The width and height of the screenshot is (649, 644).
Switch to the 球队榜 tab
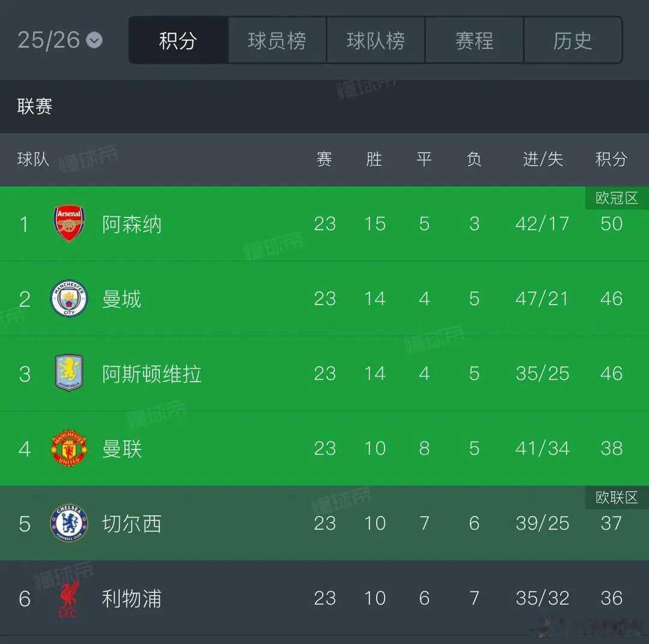376,40
